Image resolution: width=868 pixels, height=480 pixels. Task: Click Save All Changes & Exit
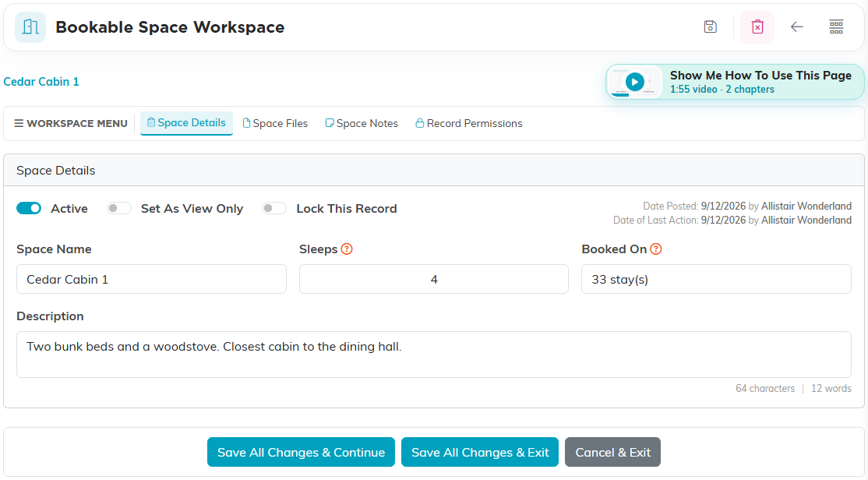click(x=480, y=452)
